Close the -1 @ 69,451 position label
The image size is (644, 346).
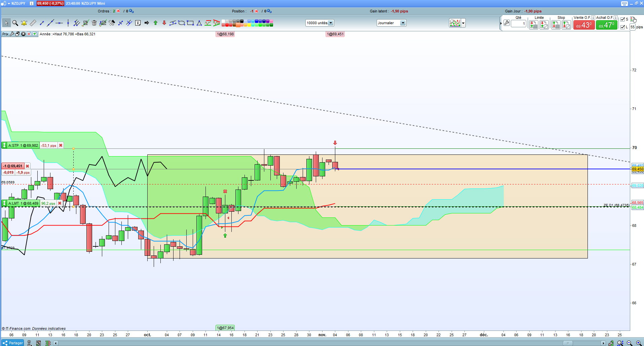[x=28, y=166]
